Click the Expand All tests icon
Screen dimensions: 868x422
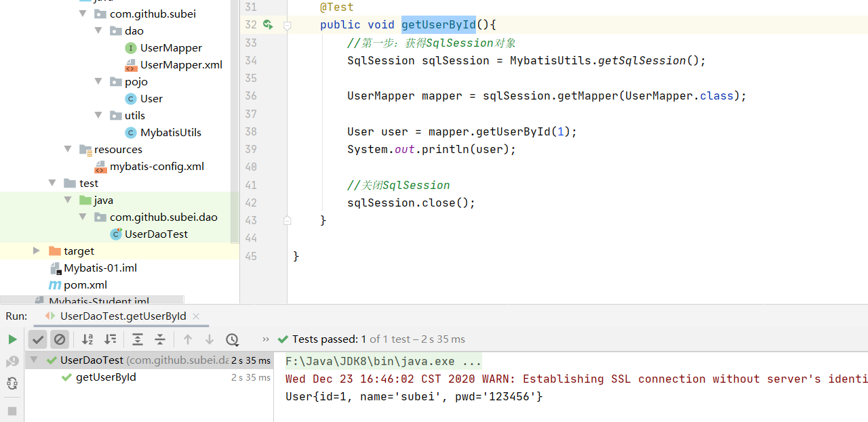[x=138, y=339]
